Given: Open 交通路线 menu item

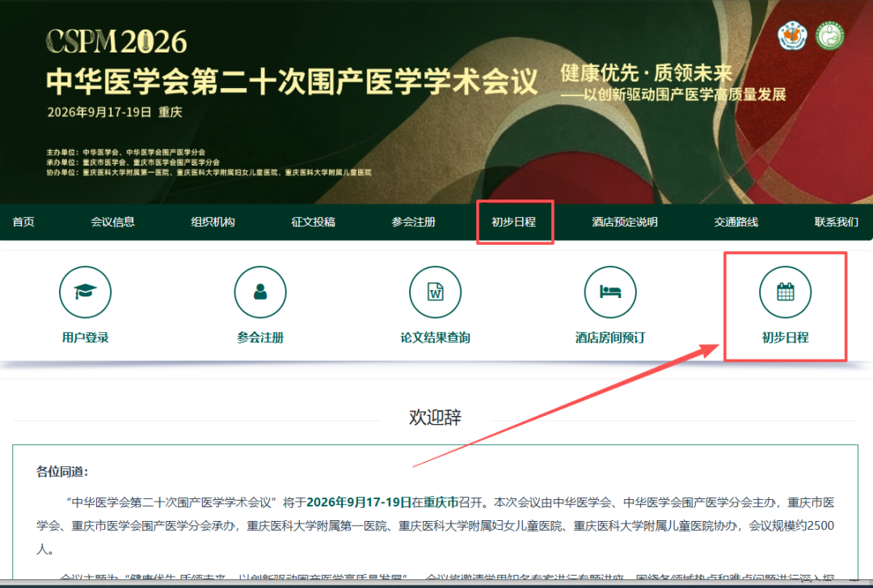Looking at the screenshot, I should pyautogui.click(x=736, y=222).
